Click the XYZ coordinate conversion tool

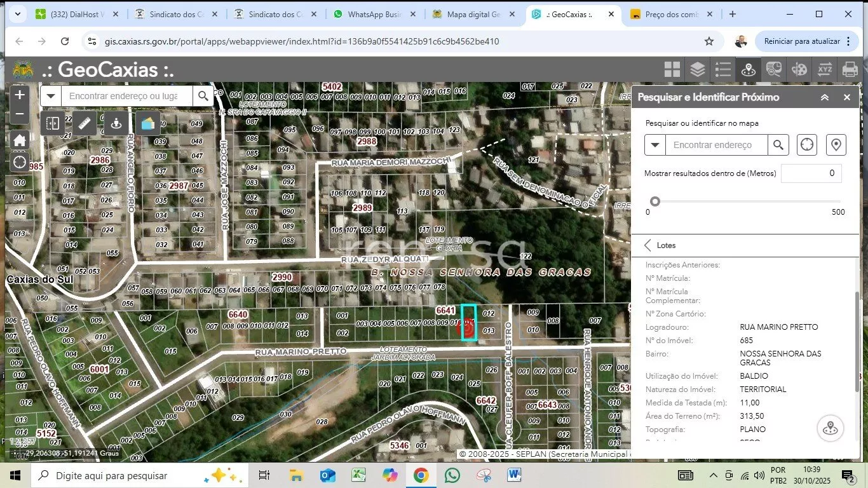point(825,69)
